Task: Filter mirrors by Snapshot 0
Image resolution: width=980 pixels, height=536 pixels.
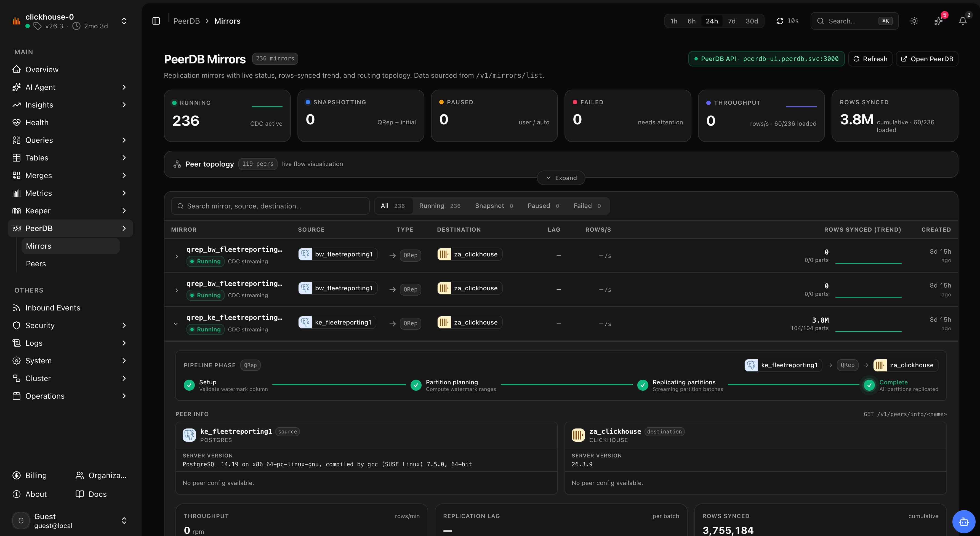Action: (x=494, y=206)
